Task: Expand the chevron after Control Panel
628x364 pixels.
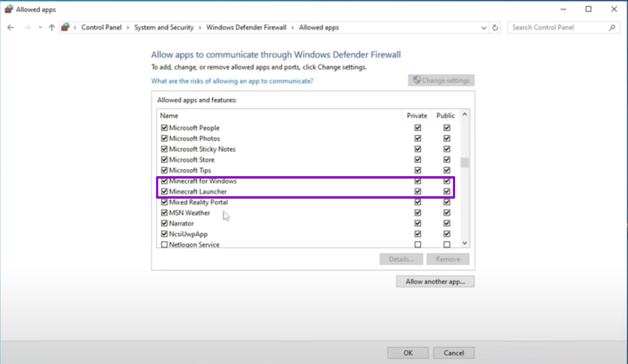Action: click(x=128, y=27)
